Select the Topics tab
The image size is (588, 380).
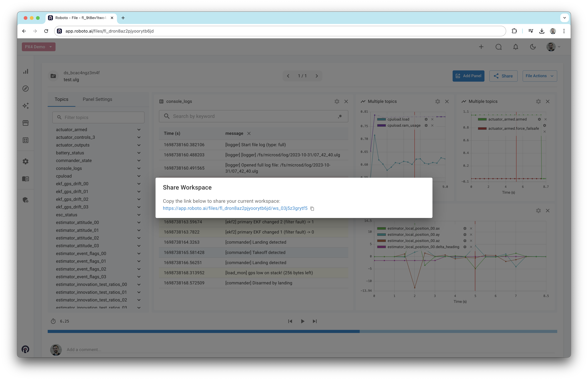click(x=61, y=99)
